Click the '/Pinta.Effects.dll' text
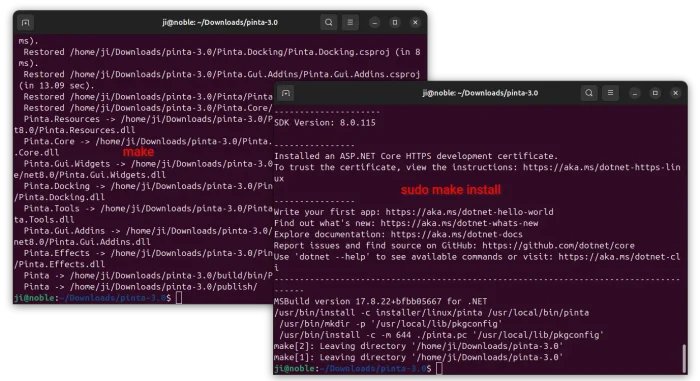This screenshot has width=700, height=381. (x=59, y=264)
